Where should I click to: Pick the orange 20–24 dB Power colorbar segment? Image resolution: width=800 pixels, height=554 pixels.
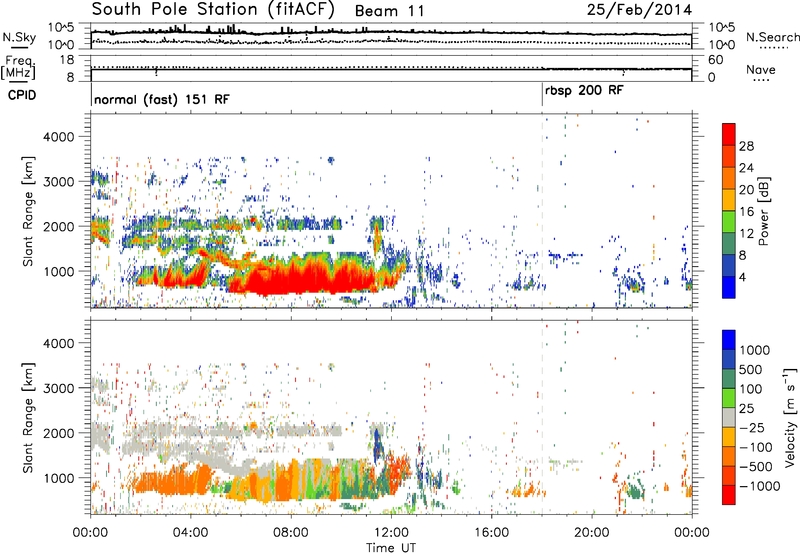(x=729, y=178)
